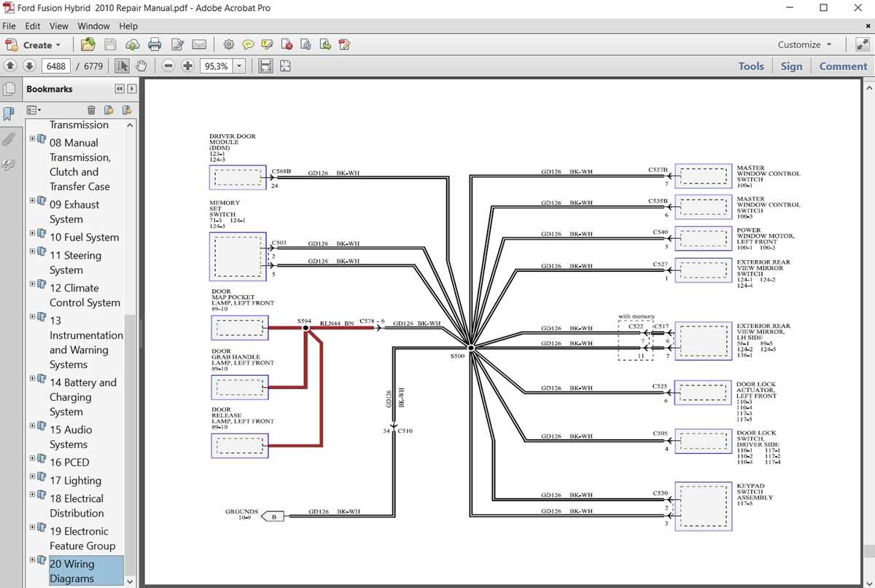The image size is (875, 588).
Task: Click the bookmarks list scroll down arrow
Action: [x=131, y=581]
